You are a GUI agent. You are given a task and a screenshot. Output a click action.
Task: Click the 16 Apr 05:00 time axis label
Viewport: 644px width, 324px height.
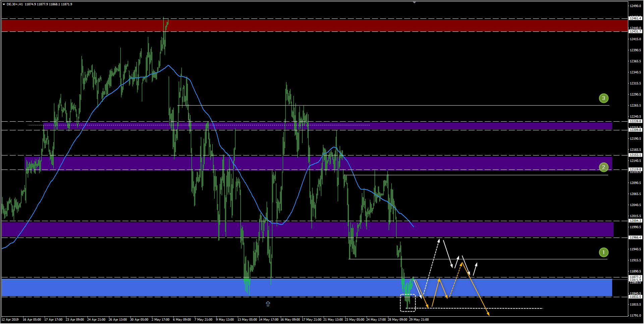[32, 320]
